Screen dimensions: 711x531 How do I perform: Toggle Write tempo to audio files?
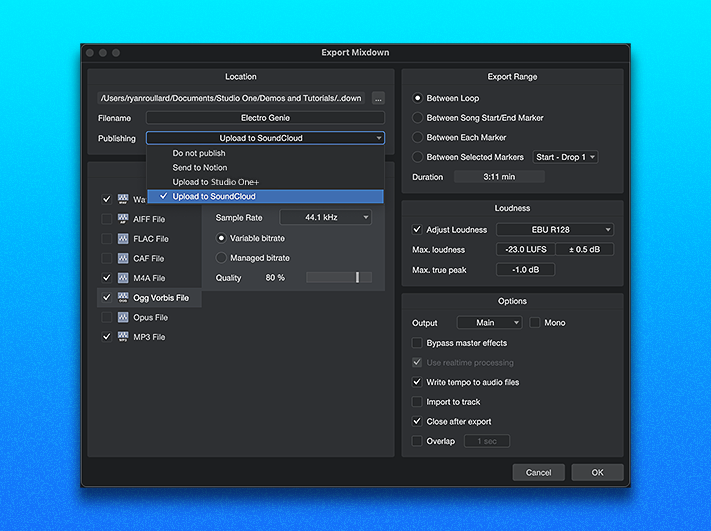point(417,382)
